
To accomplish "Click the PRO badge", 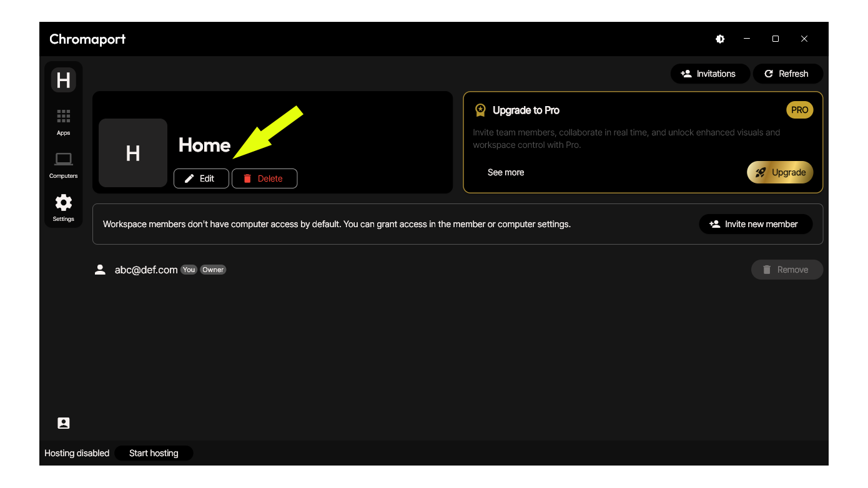I will (799, 110).
